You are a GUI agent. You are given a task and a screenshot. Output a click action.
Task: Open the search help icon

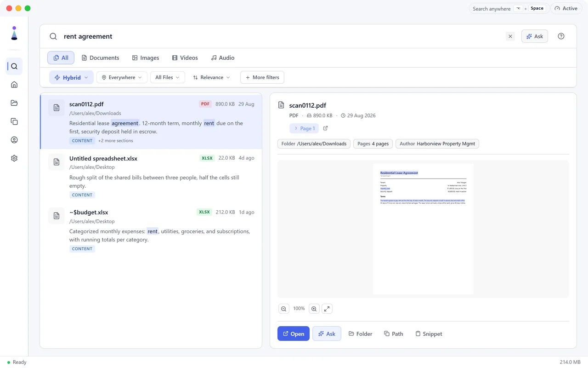pos(561,36)
